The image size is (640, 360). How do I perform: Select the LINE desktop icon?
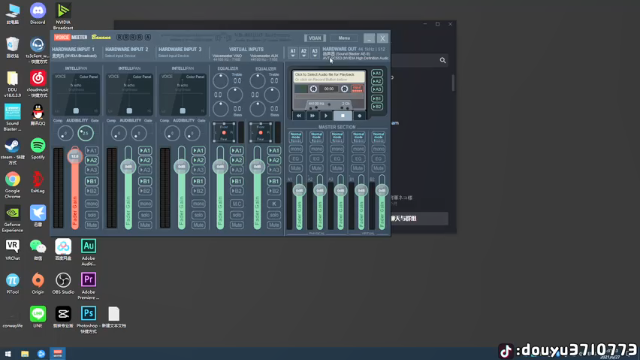(38, 317)
